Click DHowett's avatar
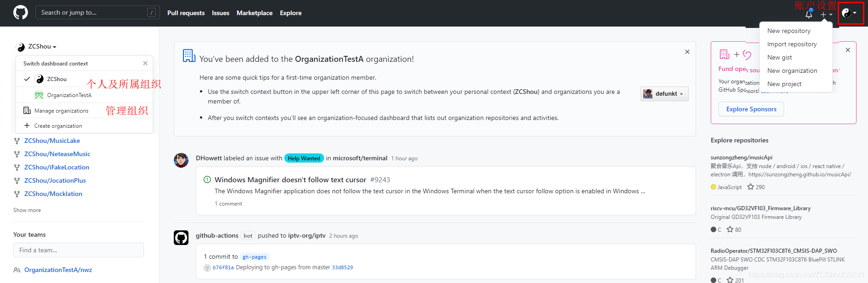Viewport: 868px width, 283px height. [181, 160]
